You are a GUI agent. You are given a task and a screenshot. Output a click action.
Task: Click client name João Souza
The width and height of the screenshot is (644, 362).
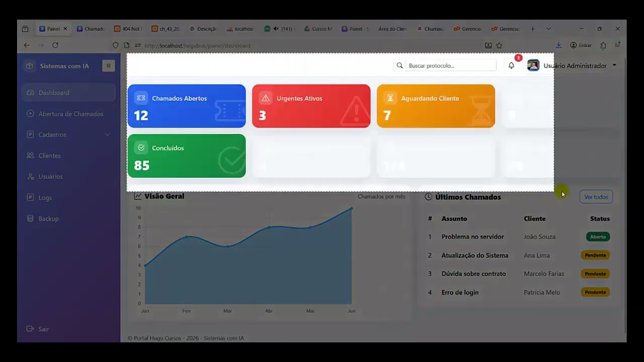(x=539, y=237)
